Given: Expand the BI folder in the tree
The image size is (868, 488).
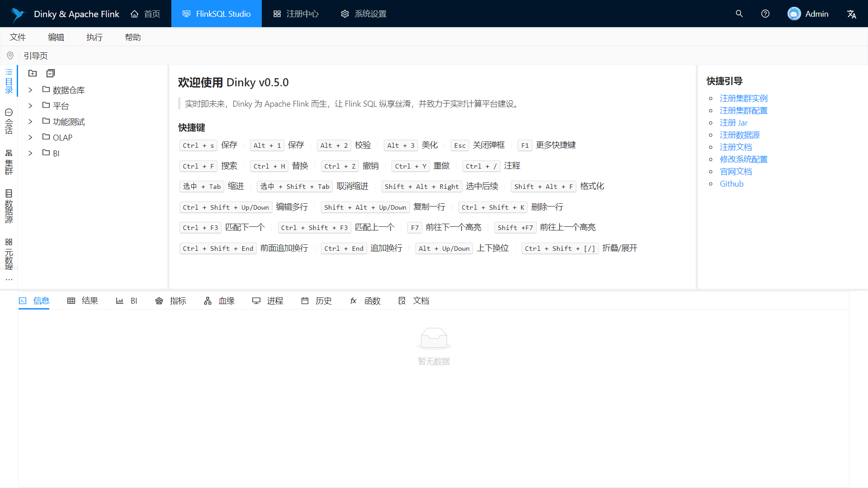Looking at the screenshot, I should (30, 153).
